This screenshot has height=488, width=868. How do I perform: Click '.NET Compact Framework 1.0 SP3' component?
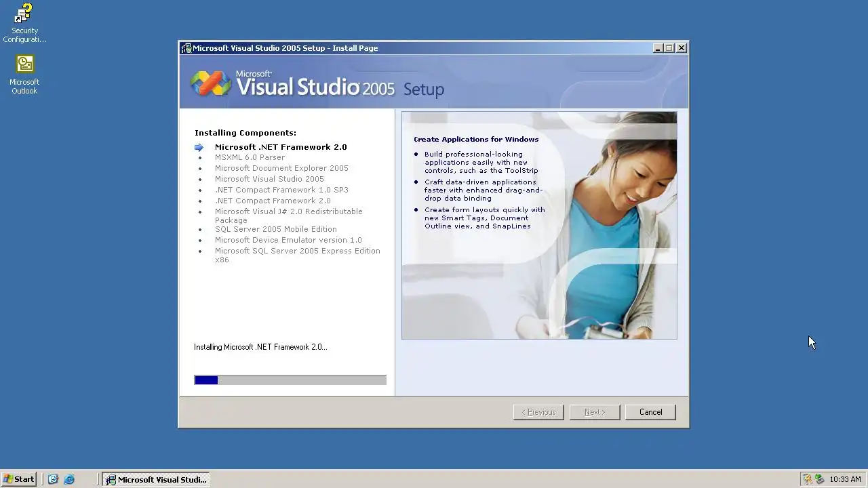[281, 190]
